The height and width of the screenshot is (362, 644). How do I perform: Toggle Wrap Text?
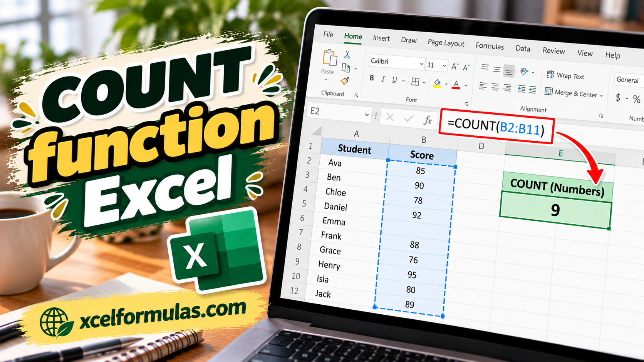point(565,75)
